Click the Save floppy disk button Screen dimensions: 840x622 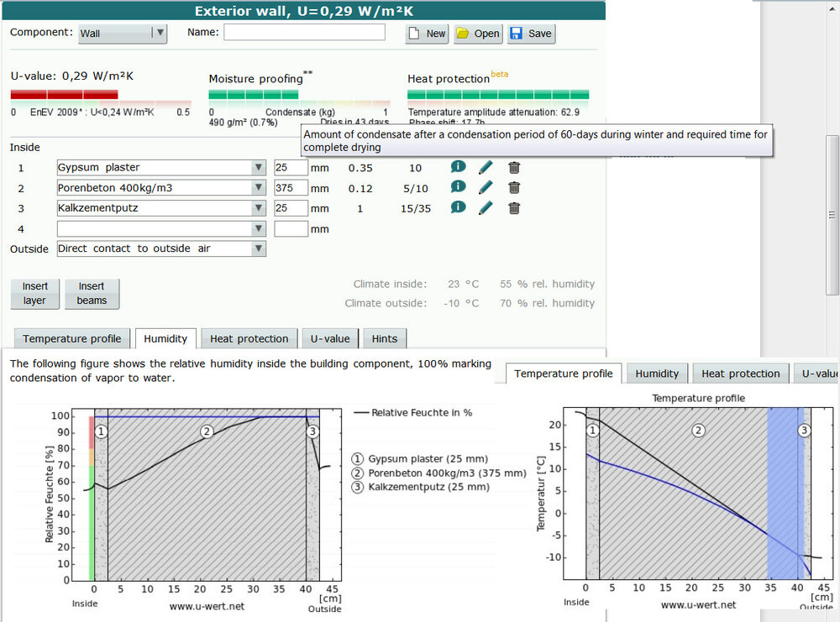coord(531,34)
